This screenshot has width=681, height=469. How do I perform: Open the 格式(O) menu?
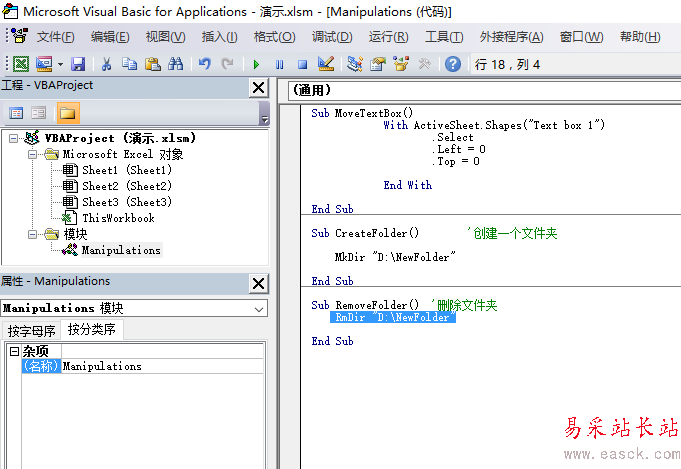pos(274,37)
